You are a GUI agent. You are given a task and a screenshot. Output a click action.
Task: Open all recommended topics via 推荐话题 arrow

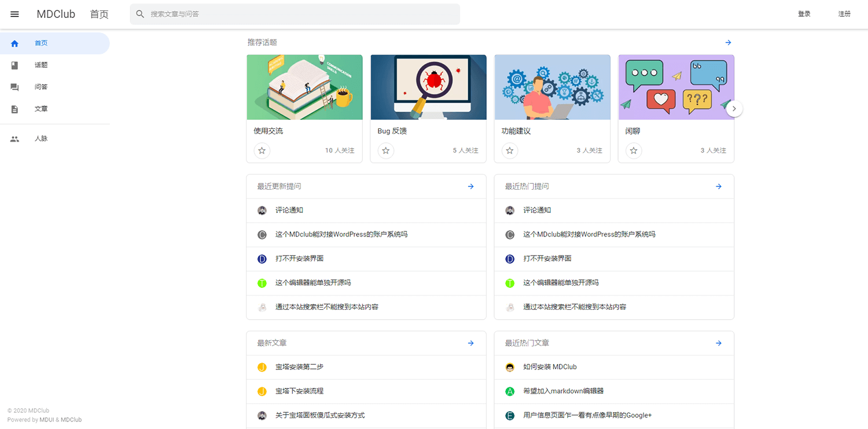(728, 42)
